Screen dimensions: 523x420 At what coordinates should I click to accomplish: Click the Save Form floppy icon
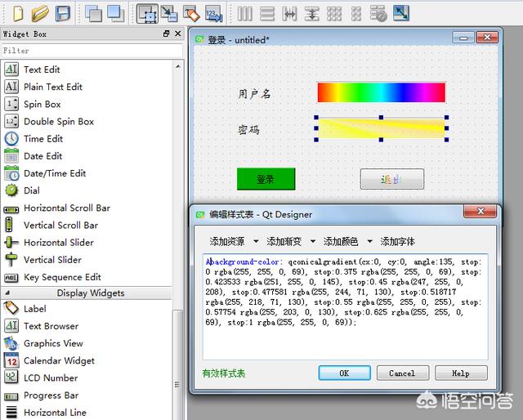pyautogui.click(x=63, y=14)
